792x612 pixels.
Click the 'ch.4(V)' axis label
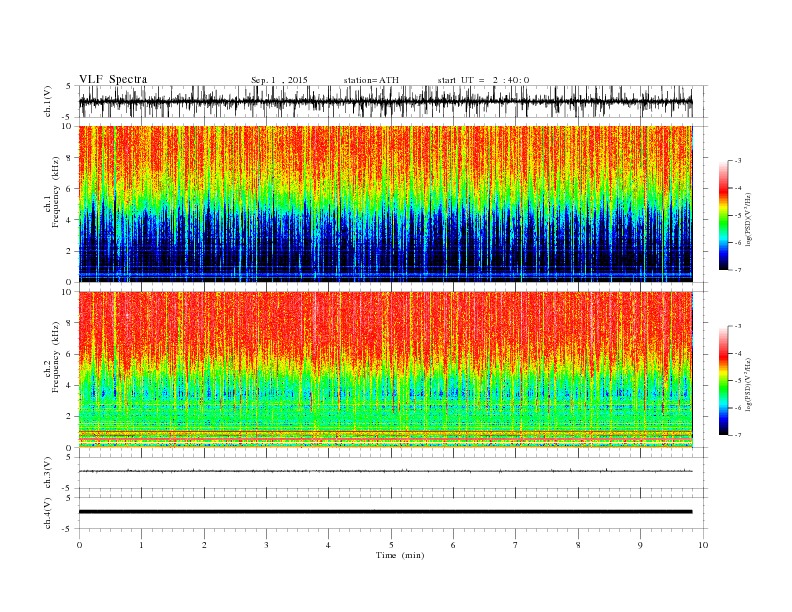pyautogui.click(x=47, y=514)
